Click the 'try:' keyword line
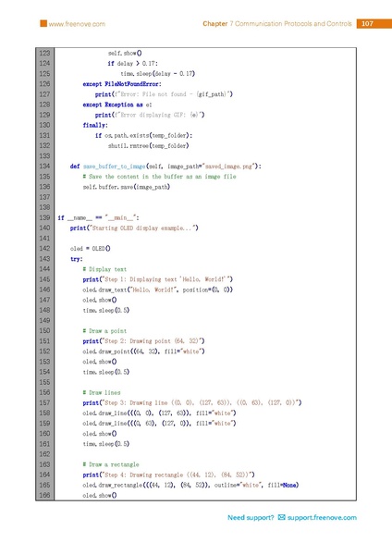392x555 pixels. (x=76, y=258)
